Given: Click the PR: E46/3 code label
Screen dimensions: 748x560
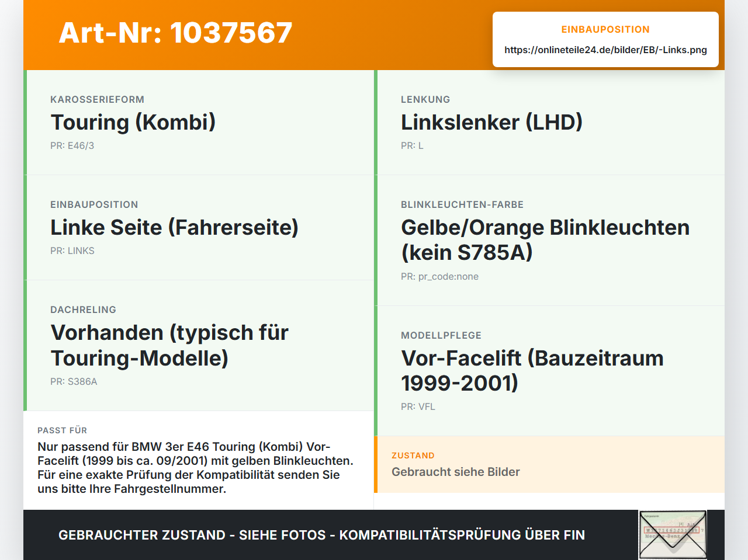Looking at the screenshot, I should [72, 146].
